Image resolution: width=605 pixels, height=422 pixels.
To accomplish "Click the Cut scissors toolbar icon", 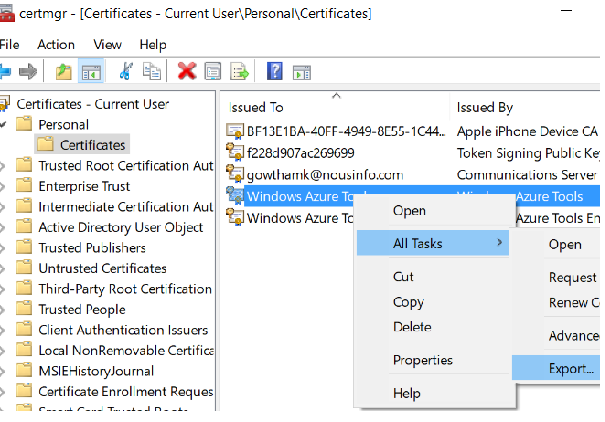I will click(126, 71).
